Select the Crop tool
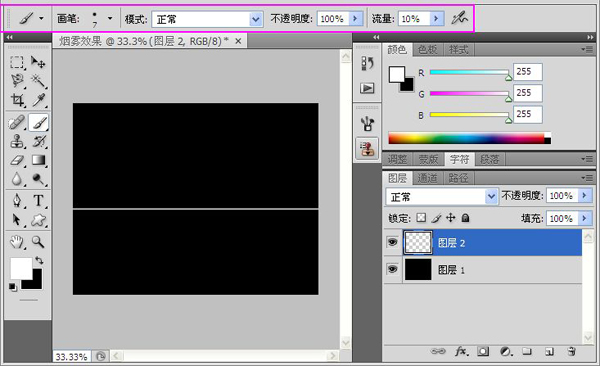 click(17, 100)
